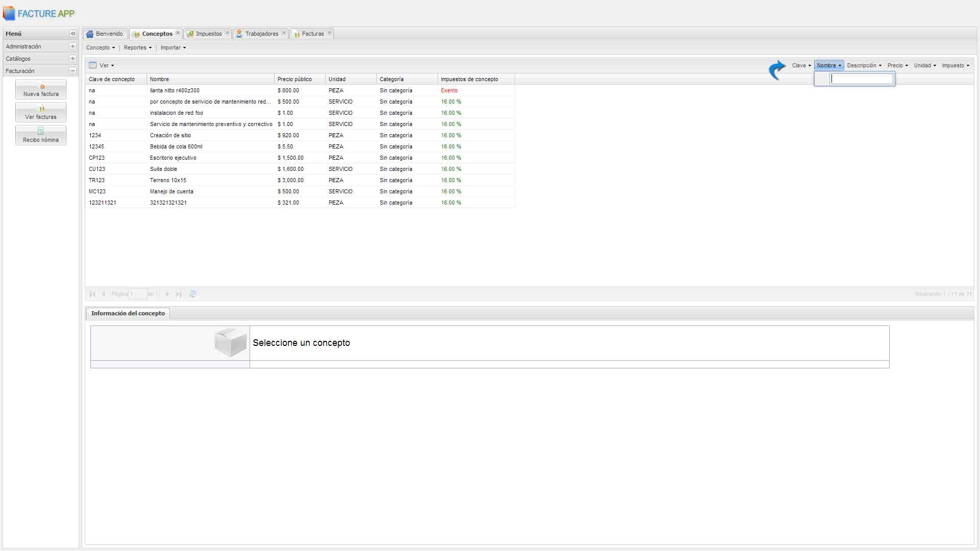
Task: Jump to last page in pager
Action: point(178,294)
